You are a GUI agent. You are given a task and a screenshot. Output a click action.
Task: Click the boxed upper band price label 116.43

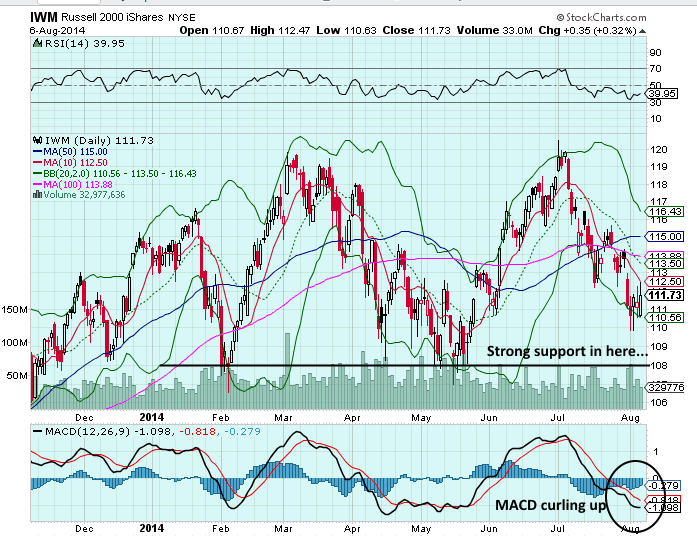point(665,212)
